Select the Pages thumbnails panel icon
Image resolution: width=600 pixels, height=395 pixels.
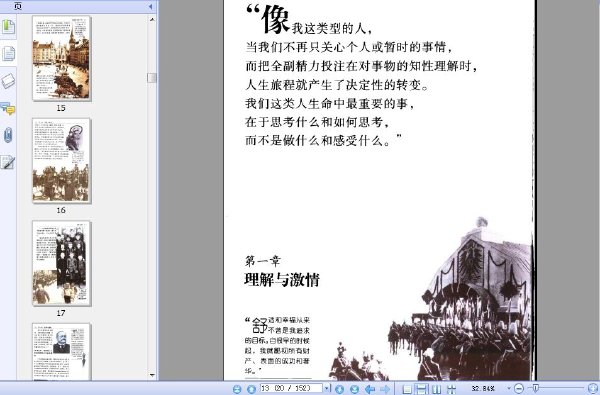8,54
